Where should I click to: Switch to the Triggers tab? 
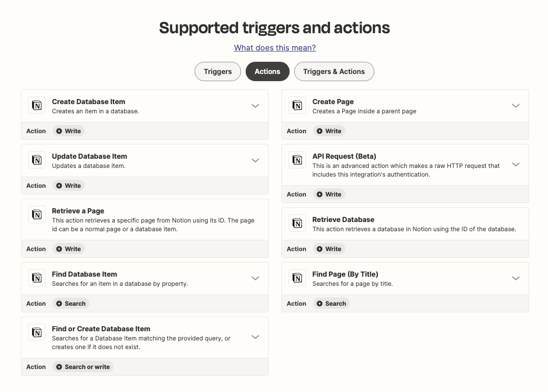coord(218,71)
